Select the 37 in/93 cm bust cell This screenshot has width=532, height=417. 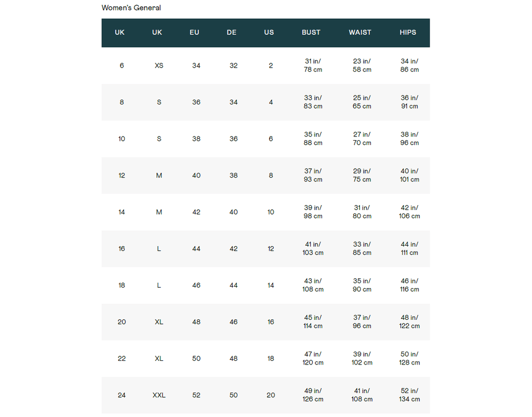click(313, 175)
